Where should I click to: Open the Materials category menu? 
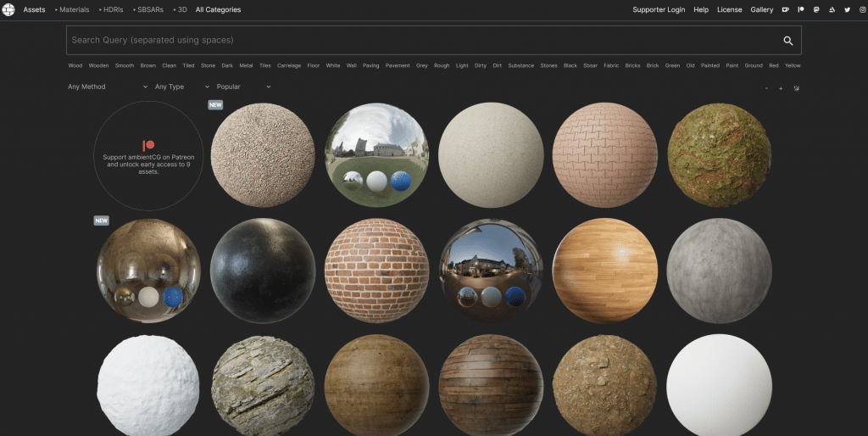pos(72,9)
